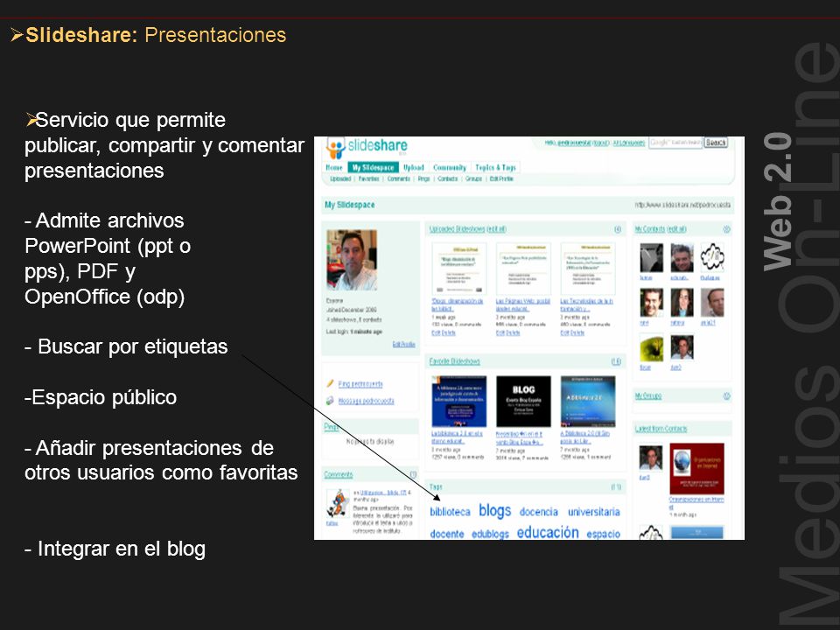
Task: Click the woman's contact avatar
Action: click(x=682, y=303)
